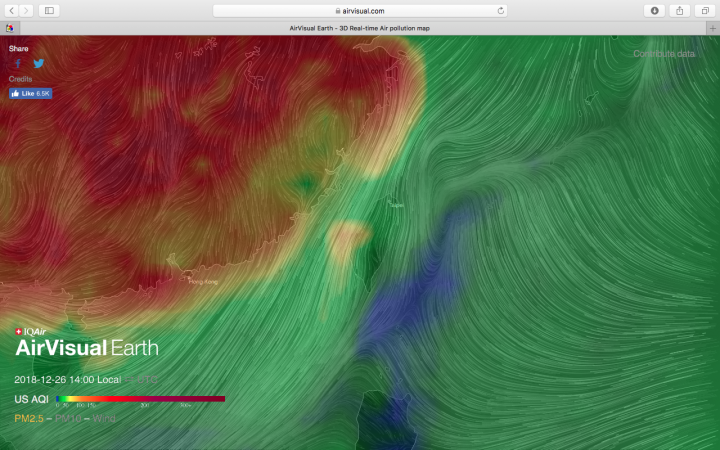Select the PM2.5 layer
This screenshot has height=450, width=720.
[x=29, y=418]
